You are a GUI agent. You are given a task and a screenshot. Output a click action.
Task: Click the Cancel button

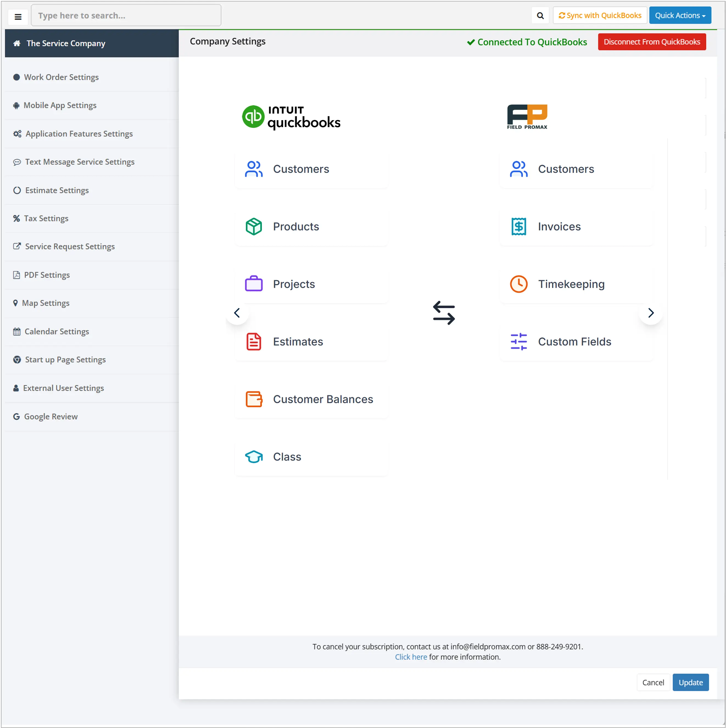pyautogui.click(x=653, y=682)
